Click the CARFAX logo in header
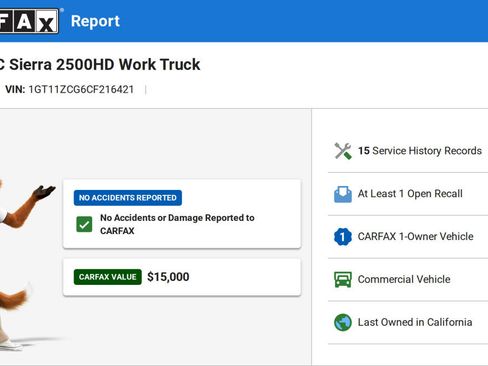The image size is (488, 366). (x=29, y=21)
